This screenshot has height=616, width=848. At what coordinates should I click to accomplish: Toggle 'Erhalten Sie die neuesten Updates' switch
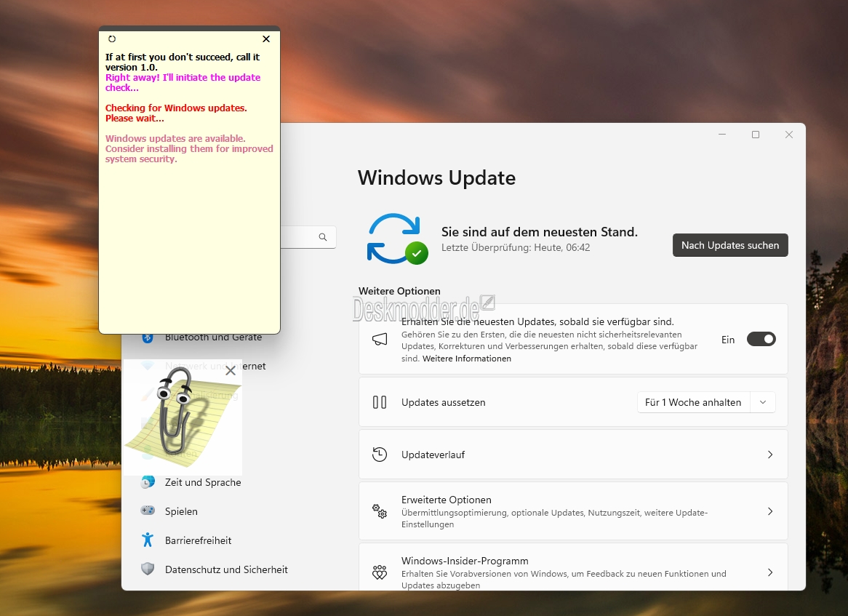[761, 339]
